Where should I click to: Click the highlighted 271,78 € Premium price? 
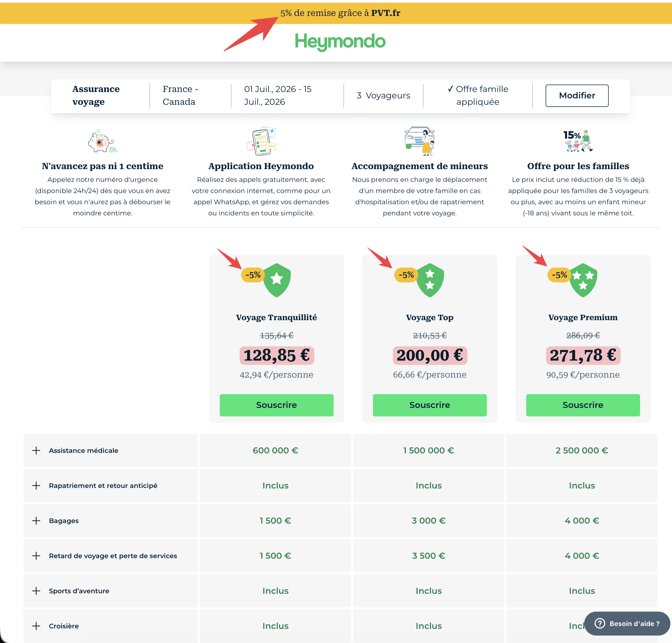(x=583, y=355)
